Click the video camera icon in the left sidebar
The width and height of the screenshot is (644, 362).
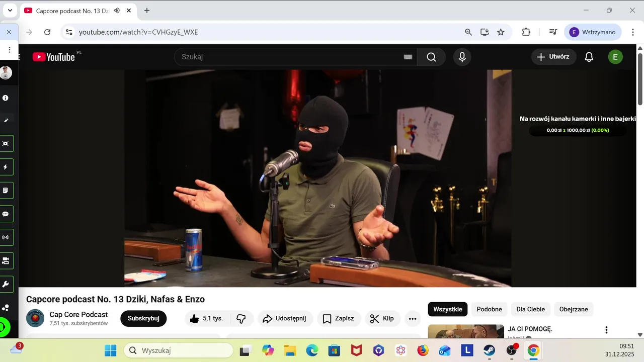[x=6, y=261]
